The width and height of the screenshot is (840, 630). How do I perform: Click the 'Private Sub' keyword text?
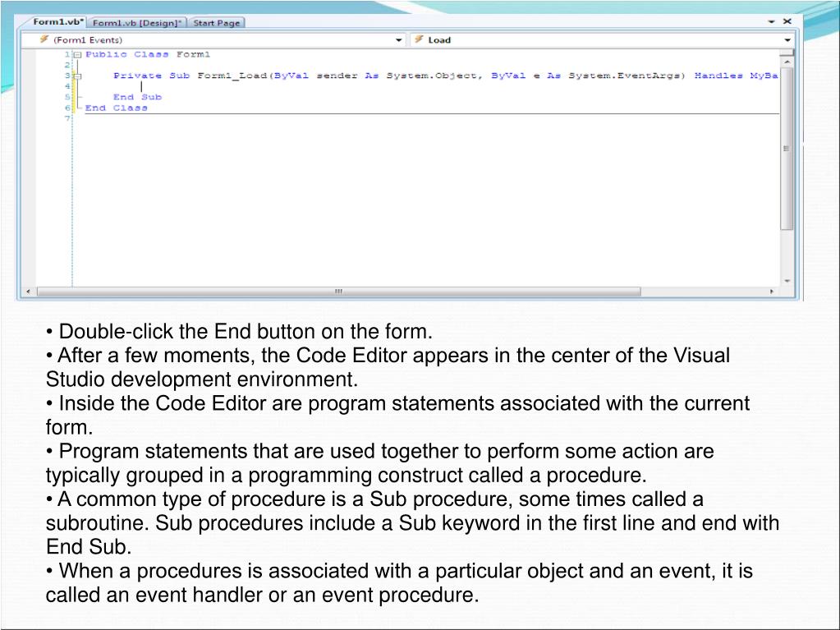[152, 76]
